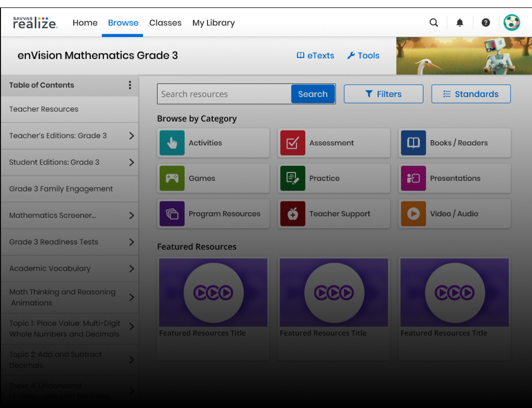This screenshot has width=532, height=408.
Task: Click the green Games controller icon
Action: coord(172,178)
